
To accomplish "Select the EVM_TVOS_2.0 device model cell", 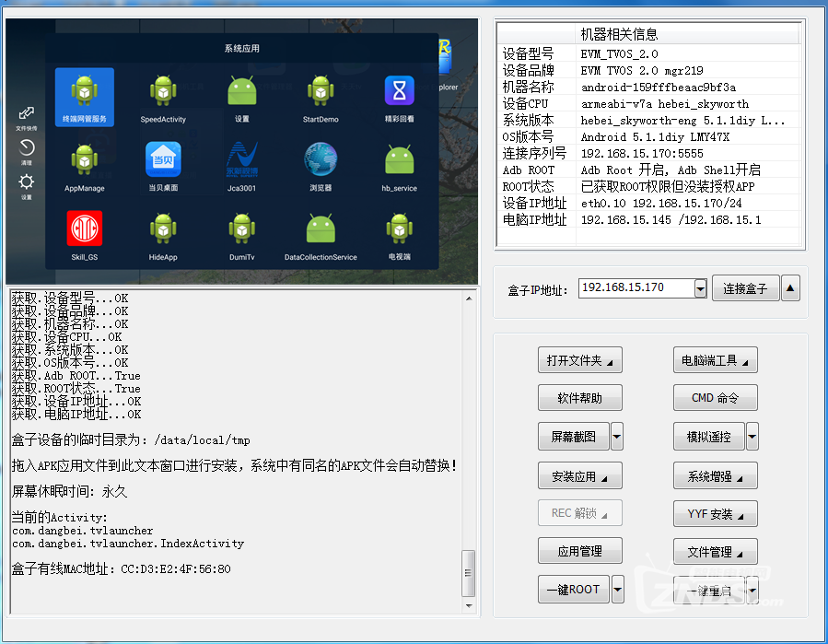I will point(619,53).
